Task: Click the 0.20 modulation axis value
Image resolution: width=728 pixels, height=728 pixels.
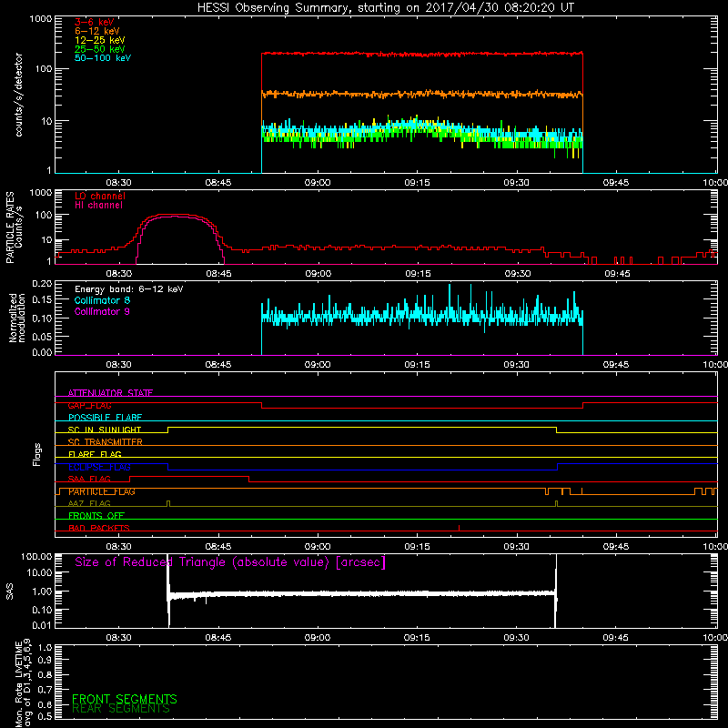Action: 42,283
